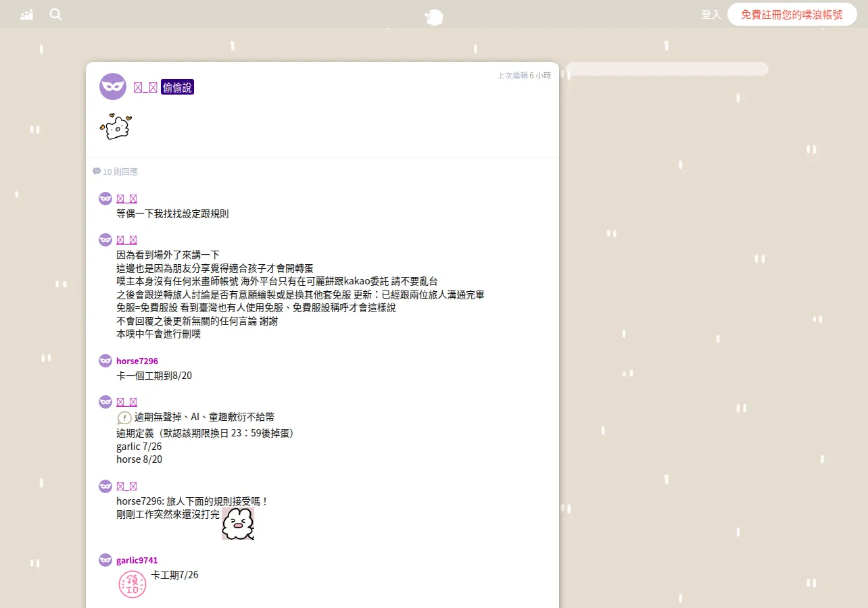
Task: Click author name above 因為看到場外了來講一下
Action: [126, 240]
